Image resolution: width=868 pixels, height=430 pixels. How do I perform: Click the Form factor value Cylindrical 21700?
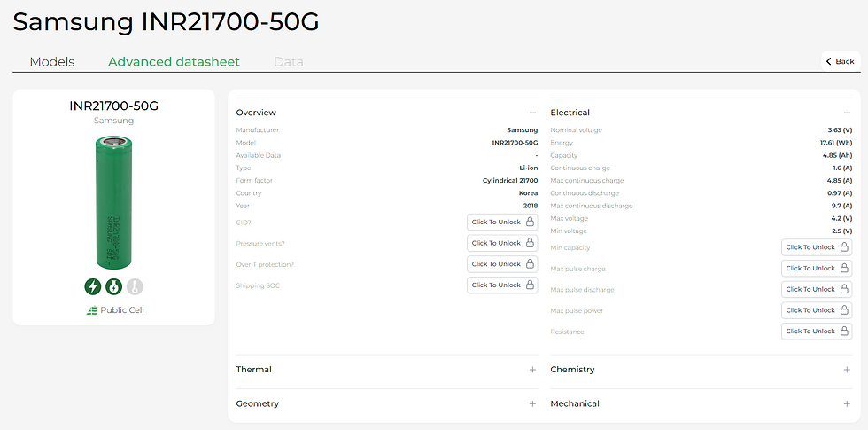(510, 181)
